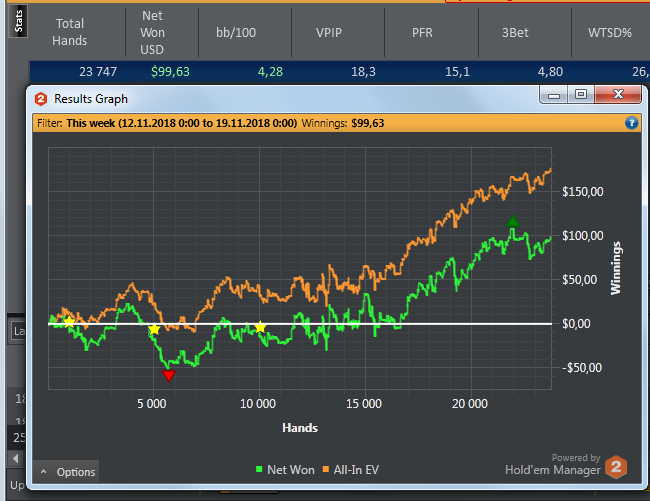Click the $100,00 axis label
Image resolution: width=650 pixels, height=501 pixels.
(582, 236)
